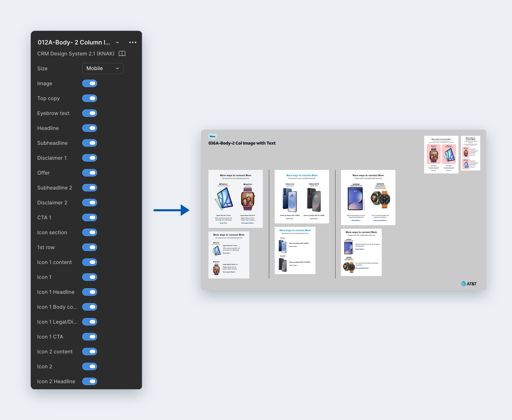Toggle the CTA 1 switch
Screen dimensions: 512x420
90,217
